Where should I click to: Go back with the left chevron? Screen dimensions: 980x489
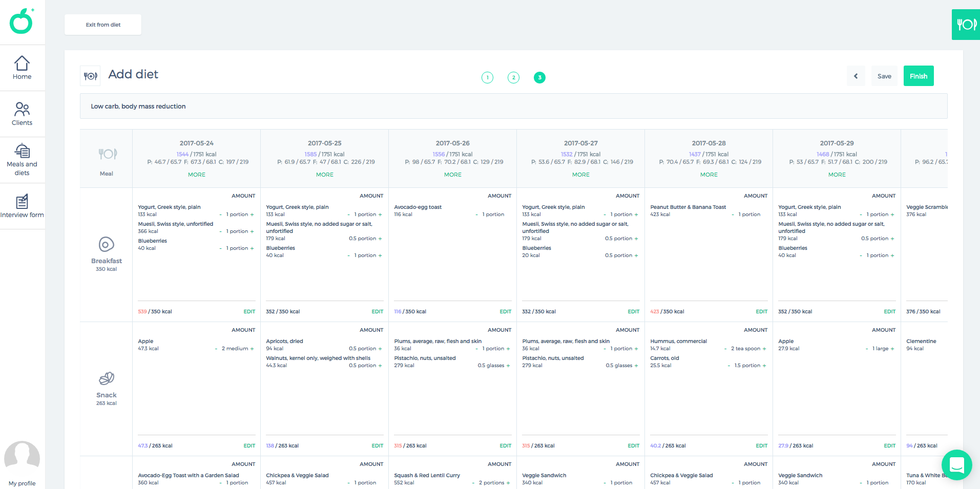(x=856, y=76)
